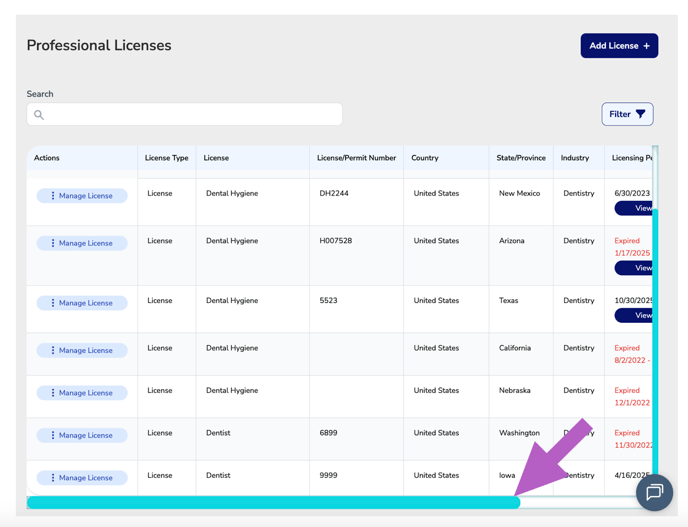Click the magnifier icon in search box
Screen dimensions: 688x527
click(39, 115)
